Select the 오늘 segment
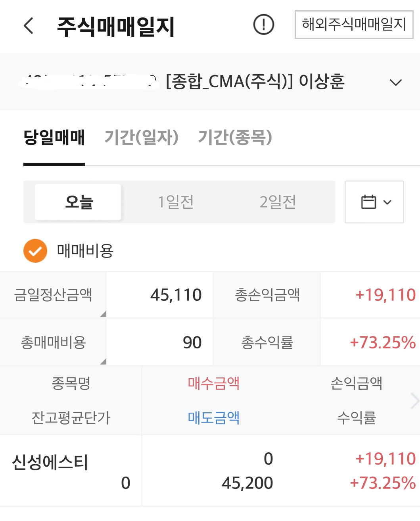The image size is (420, 521). click(78, 202)
